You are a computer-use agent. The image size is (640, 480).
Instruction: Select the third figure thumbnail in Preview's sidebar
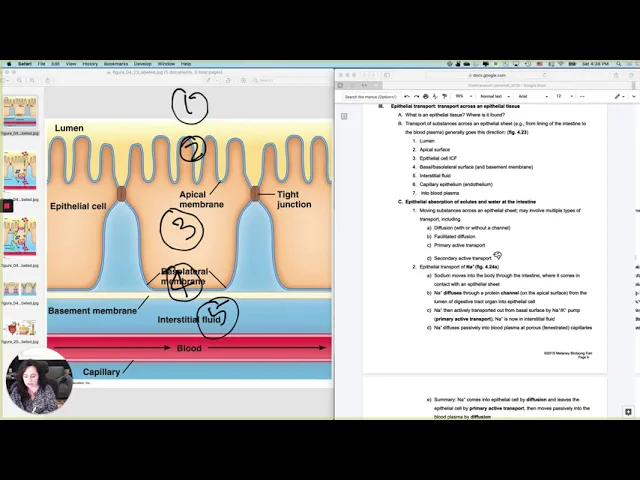(20, 237)
